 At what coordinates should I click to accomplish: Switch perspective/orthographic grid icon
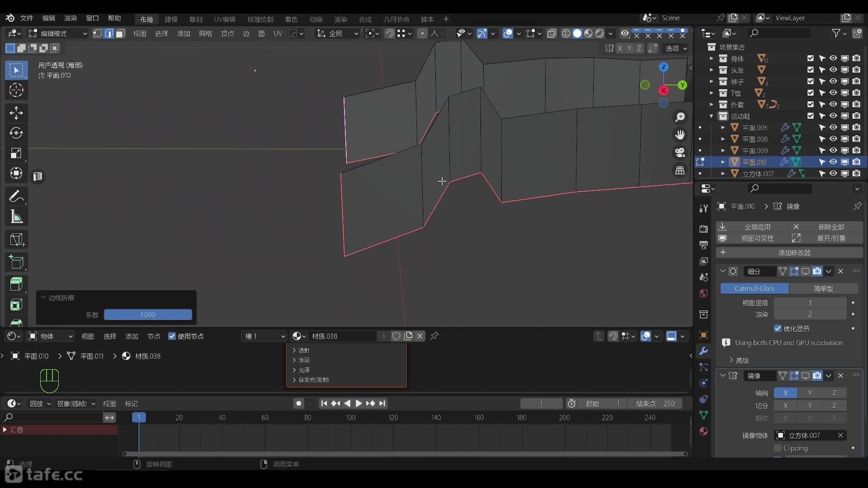(680, 170)
